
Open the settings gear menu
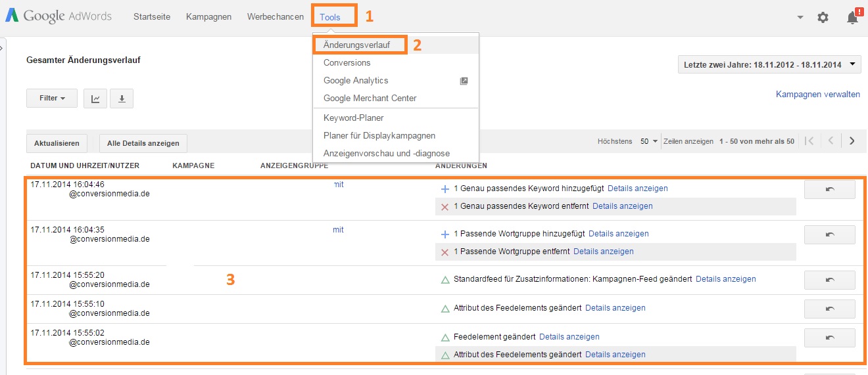point(823,18)
